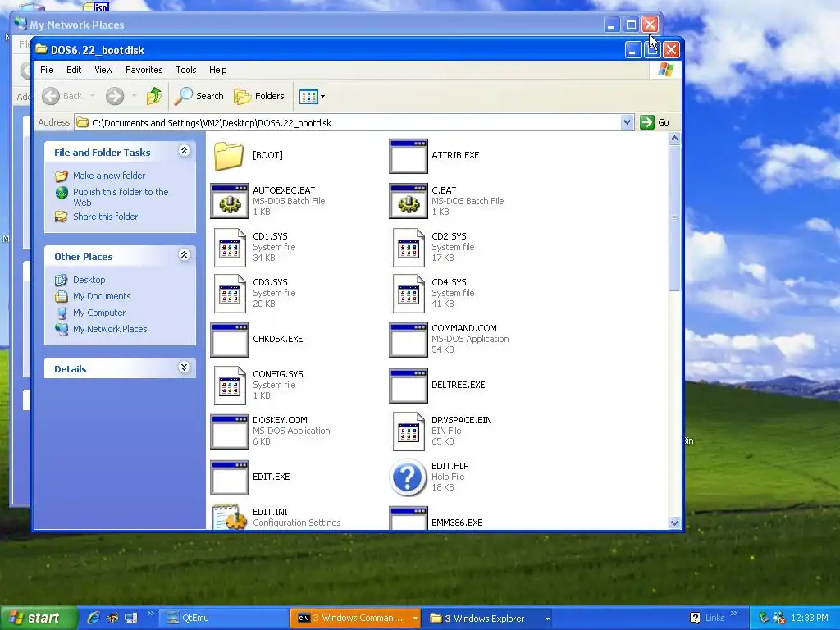
Task: Go to My Network Places link
Action: tap(110, 329)
